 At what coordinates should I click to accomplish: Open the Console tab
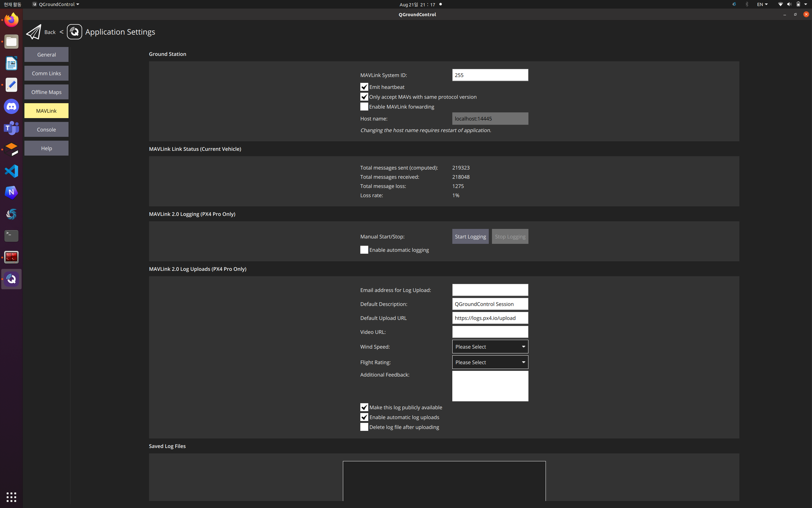46,129
